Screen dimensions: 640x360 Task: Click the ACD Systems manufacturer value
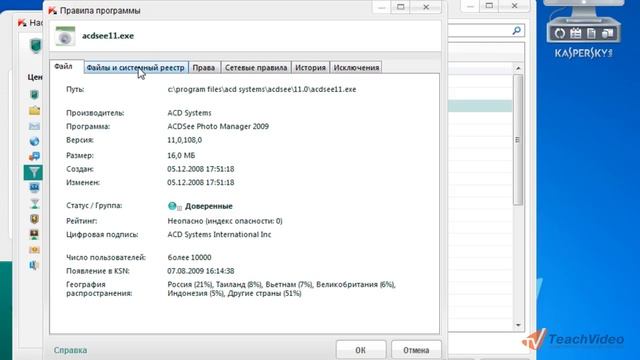[x=189, y=113]
